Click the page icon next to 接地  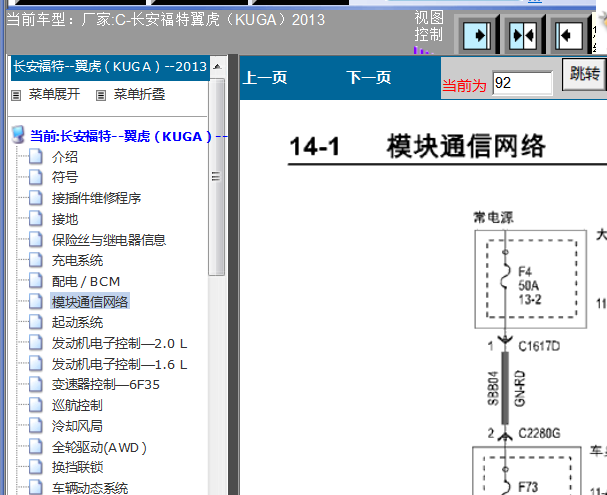click(36, 219)
